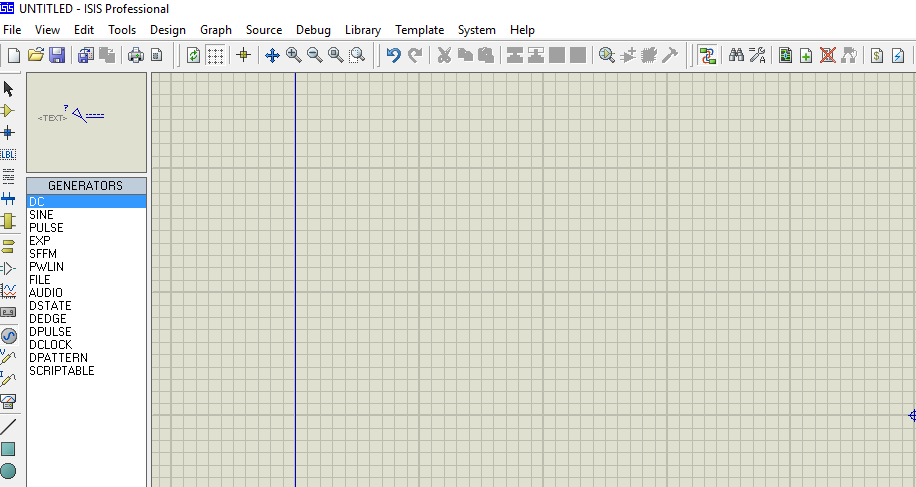Generate the Bill of Materials dollar icon
The width and height of the screenshot is (916, 487).
coord(877,55)
